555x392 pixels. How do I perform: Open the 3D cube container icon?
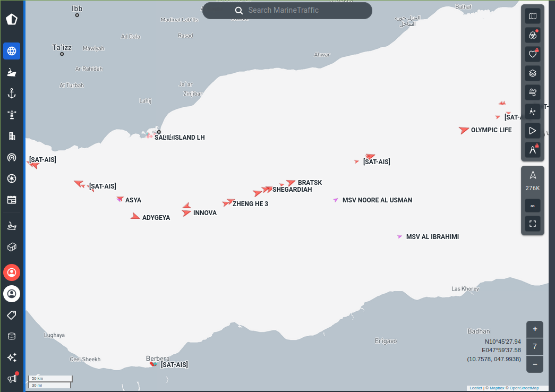(12, 247)
